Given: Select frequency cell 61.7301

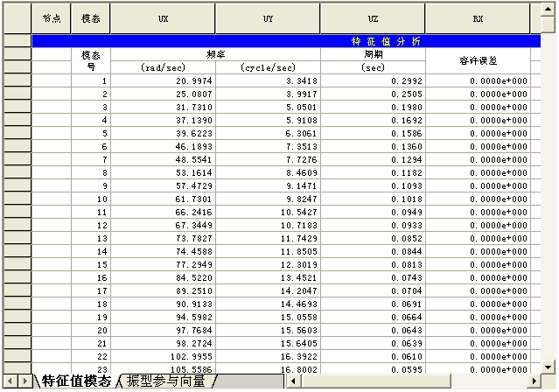Looking at the screenshot, I should coord(163,199).
